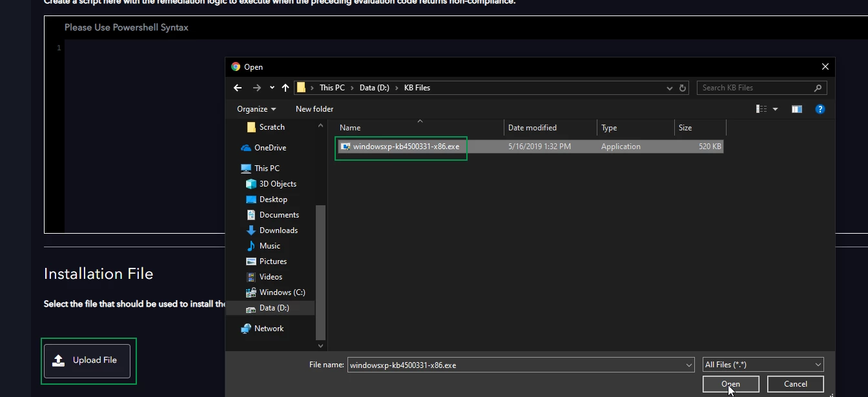Sort files by the Type column
868x397 pixels.
636,128
